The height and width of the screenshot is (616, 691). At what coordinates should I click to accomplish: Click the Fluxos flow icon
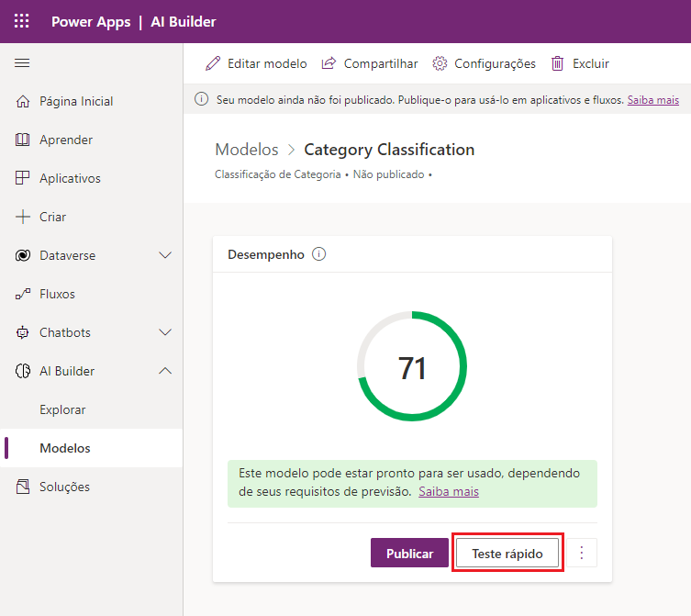22,294
